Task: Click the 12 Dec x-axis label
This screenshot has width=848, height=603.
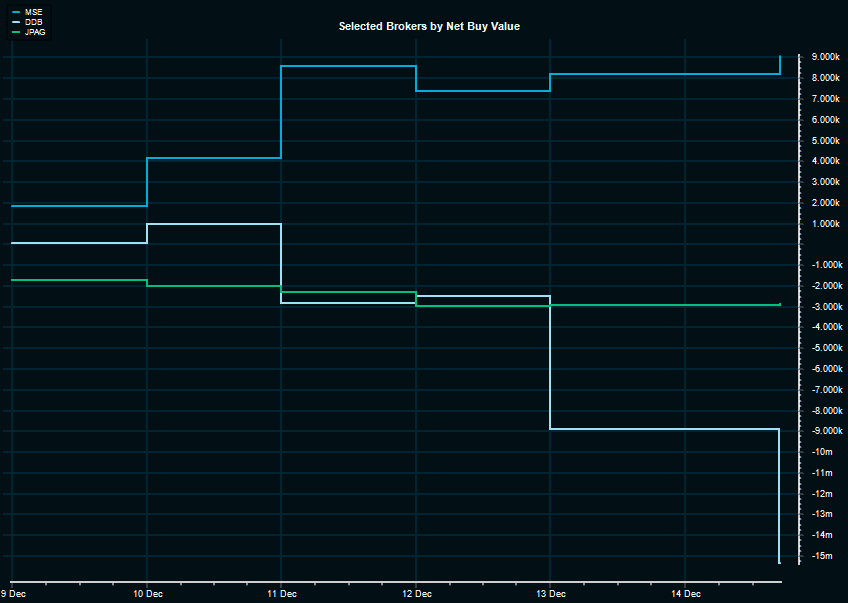Action: [x=416, y=594]
